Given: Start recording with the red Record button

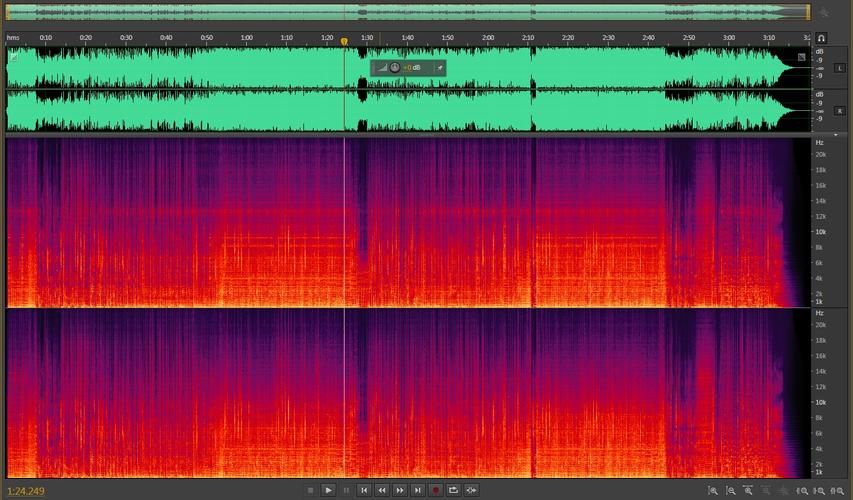Looking at the screenshot, I should 435,490.
